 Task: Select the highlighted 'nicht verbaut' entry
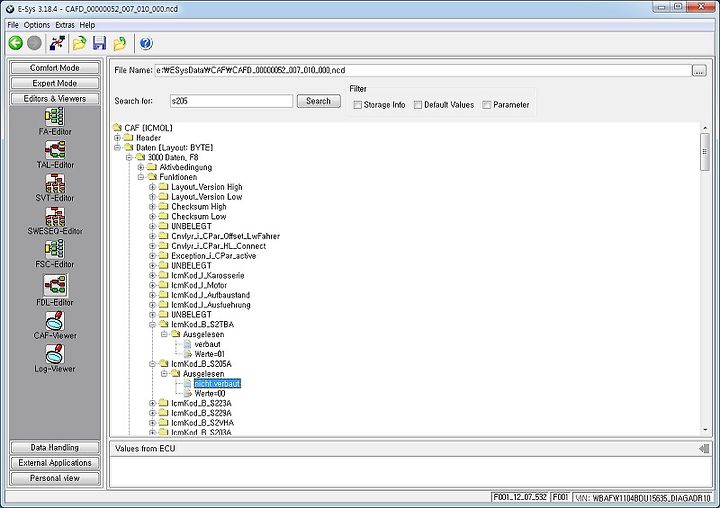pyautogui.click(x=217, y=384)
